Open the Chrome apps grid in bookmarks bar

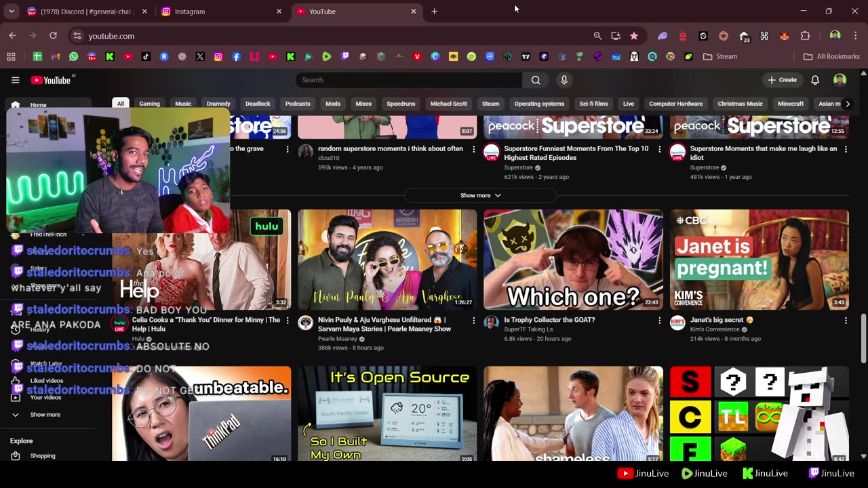point(11,57)
